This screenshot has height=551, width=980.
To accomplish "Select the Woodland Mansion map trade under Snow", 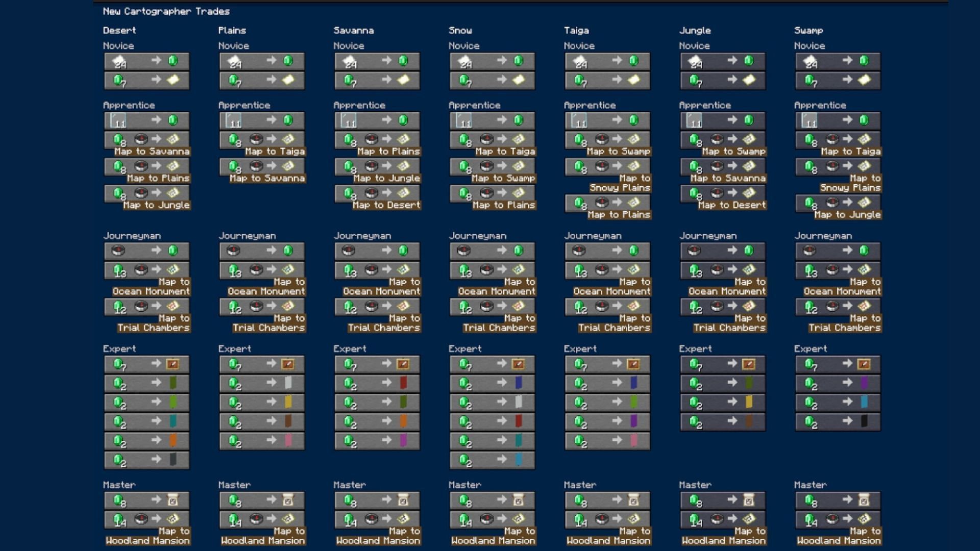I will click(493, 519).
